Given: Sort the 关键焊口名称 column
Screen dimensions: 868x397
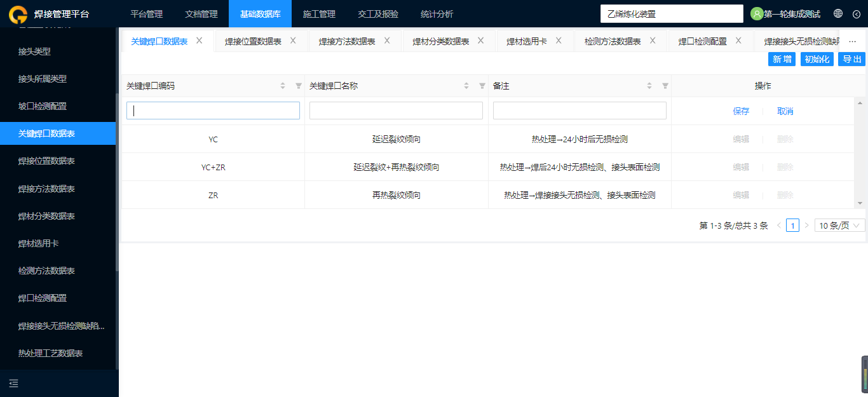Looking at the screenshot, I should tap(466, 86).
